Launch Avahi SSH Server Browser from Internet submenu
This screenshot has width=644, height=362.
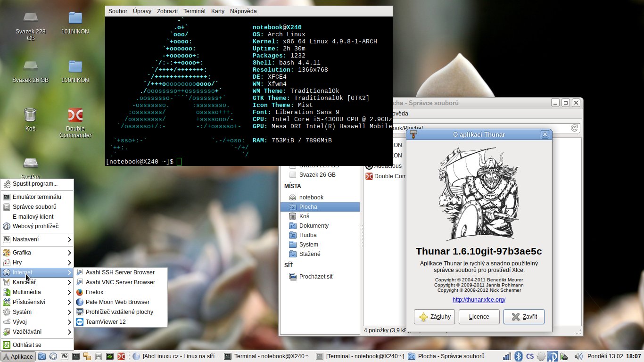coord(121,272)
